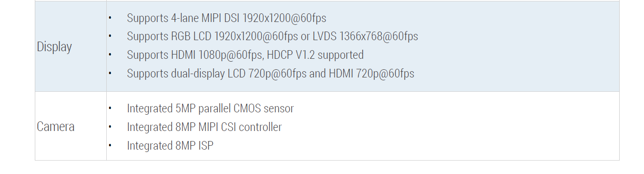Viewport: 644px width, 174px height.
Task: Click the bullet before 8MP MIPI CSI controller
Action: point(110,127)
